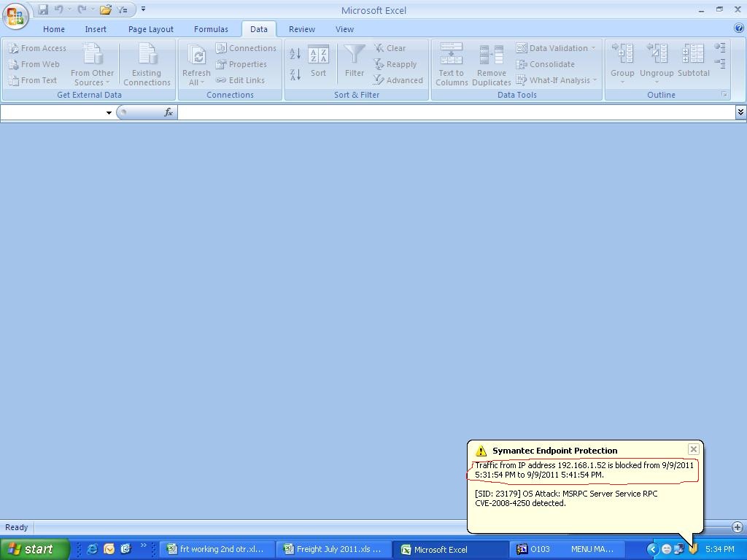The width and height of the screenshot is (747, 560).
Task: Click the Excel Help question mark
Action: 739,28
